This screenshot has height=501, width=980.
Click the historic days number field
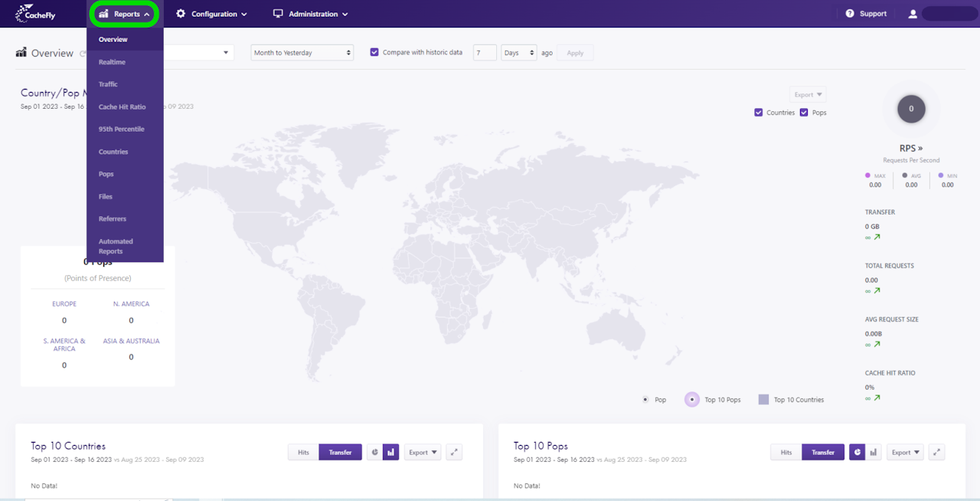[485, 53]
